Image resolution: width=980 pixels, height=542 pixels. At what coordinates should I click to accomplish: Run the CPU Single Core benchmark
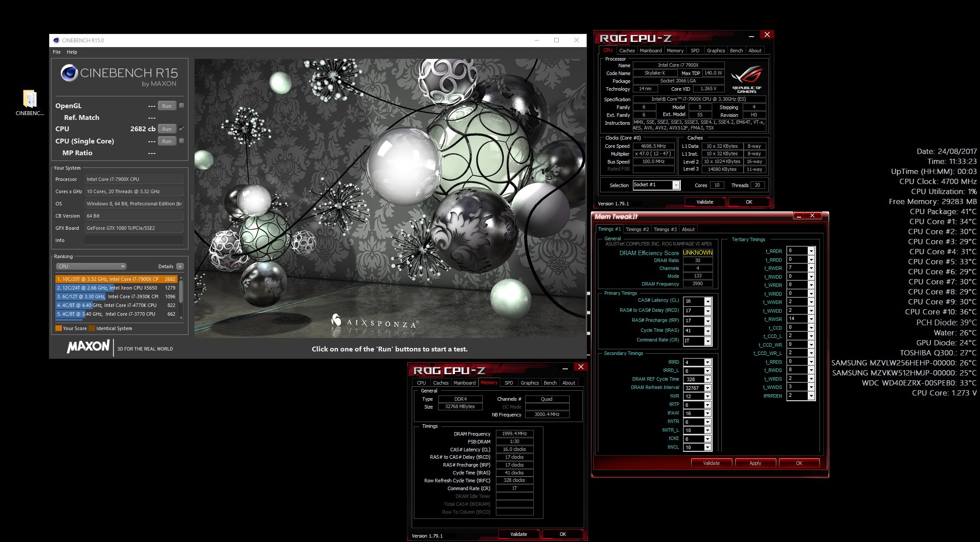(167, 141)
